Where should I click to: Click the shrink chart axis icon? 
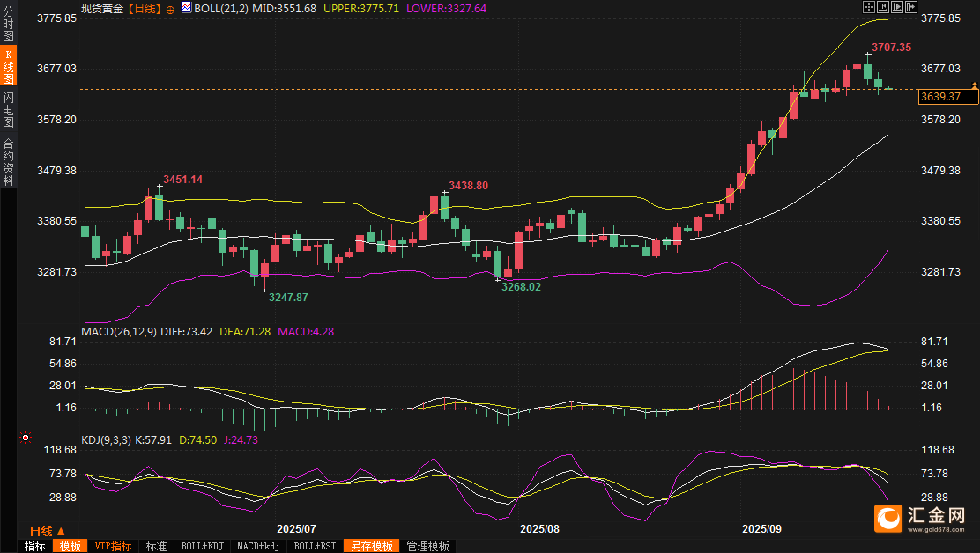click(x=882, y=7)
